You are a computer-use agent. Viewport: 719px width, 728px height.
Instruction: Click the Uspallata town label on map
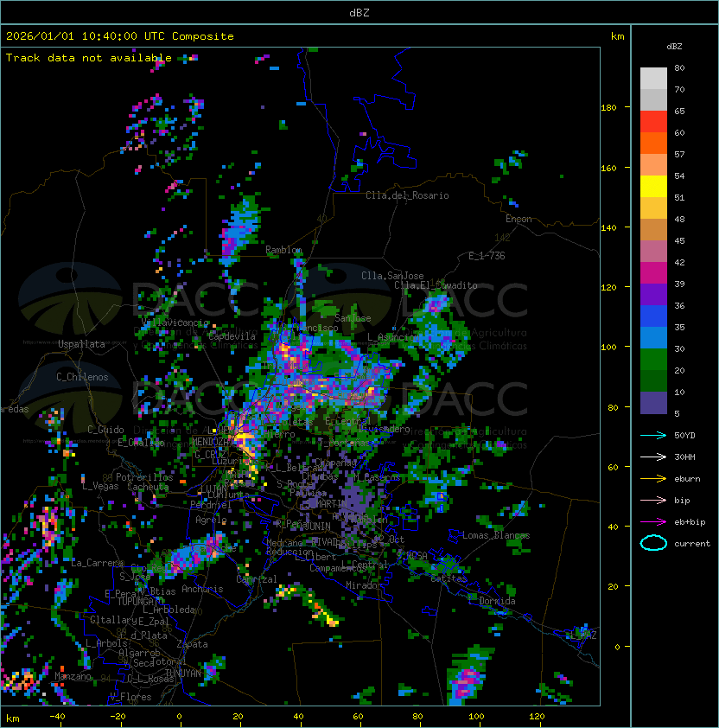pyautogui.click(x=81, y=344)
